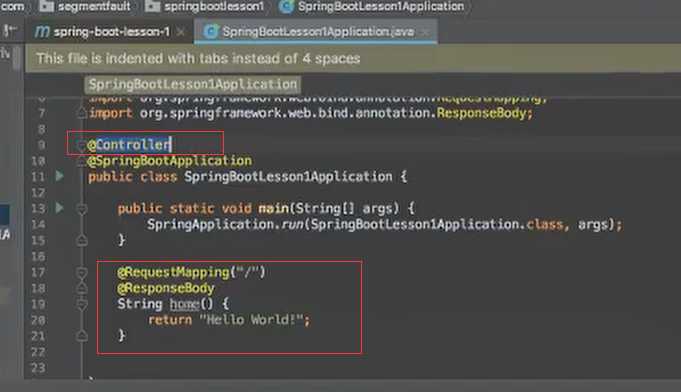This screenshot has height=392, width=681.
Task: Click ResponseBody in the import on line 7
Action: click(x=481, y=113)
